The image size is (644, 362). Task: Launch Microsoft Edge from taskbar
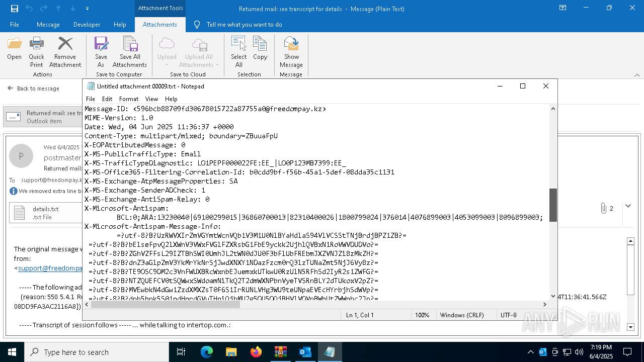207,352
